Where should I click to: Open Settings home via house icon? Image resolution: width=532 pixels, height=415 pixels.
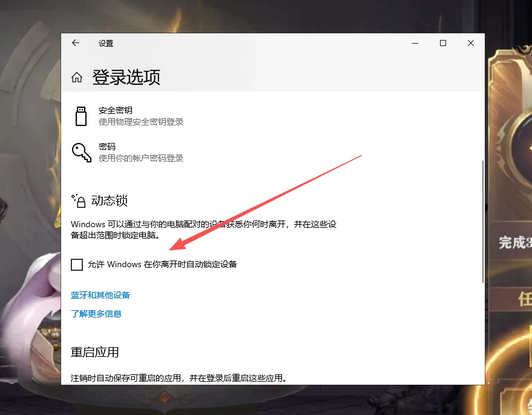point(77,78)
